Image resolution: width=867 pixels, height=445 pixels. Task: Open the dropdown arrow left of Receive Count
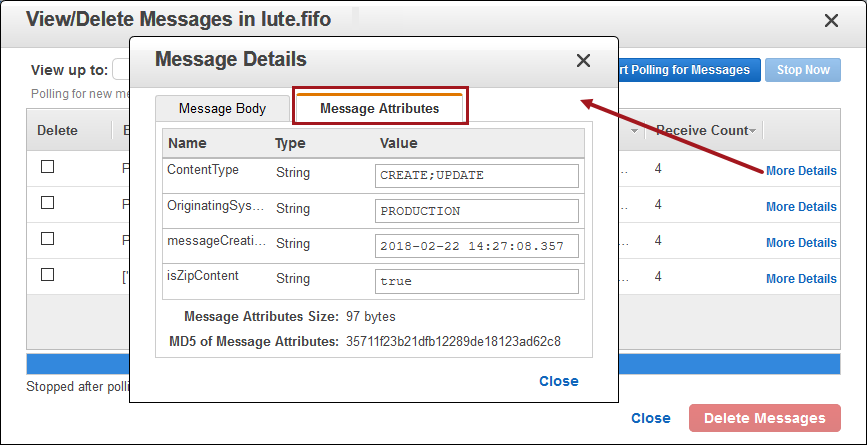coord(635,131)
